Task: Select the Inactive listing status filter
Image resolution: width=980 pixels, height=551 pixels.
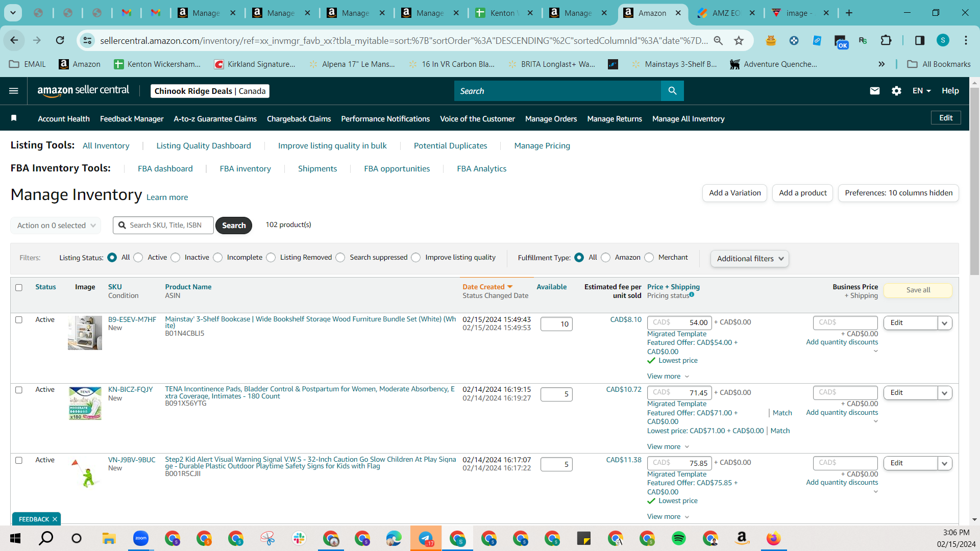Action: (176, 258)
